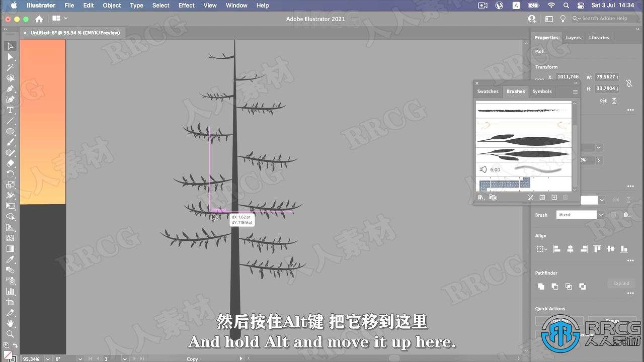Open the Effect menu
The width and height of the screenshot is (644, 362).
click(186, 6)
